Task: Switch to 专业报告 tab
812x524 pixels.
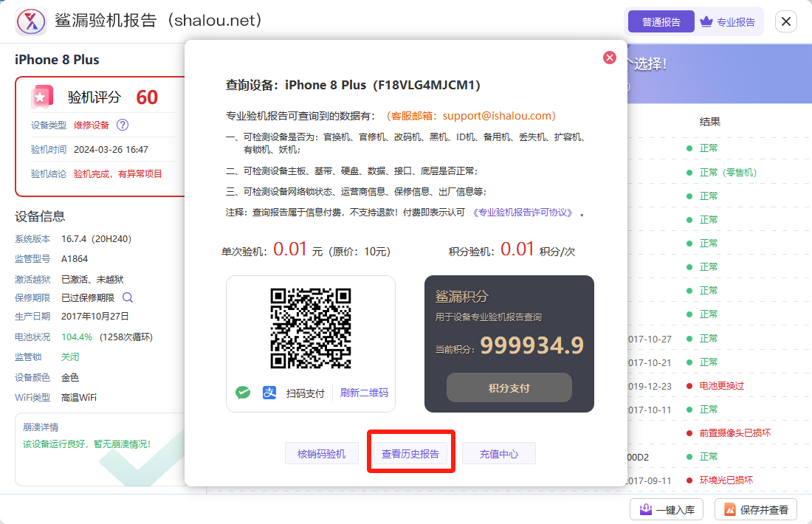Action: (728, 21)
